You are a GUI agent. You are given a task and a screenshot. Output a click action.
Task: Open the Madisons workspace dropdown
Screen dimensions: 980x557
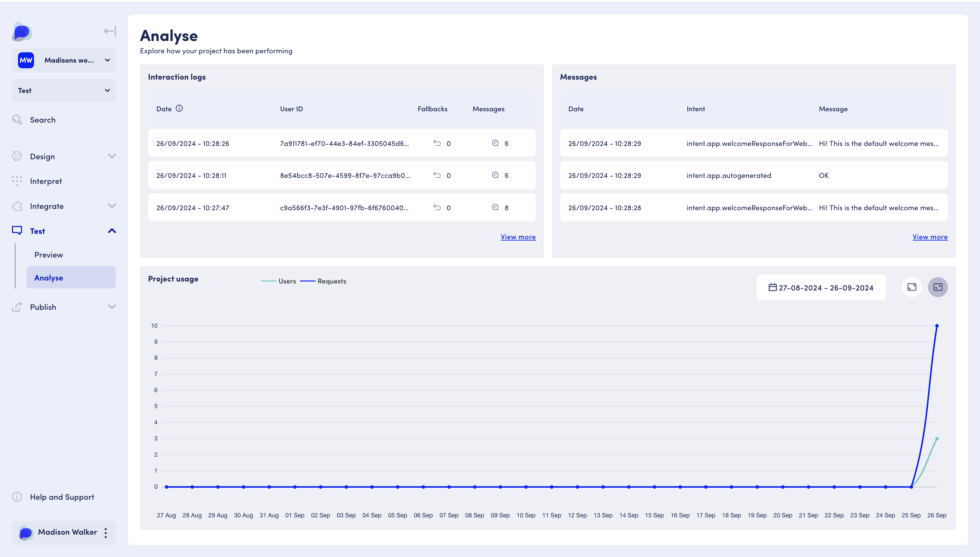[64, 60]
